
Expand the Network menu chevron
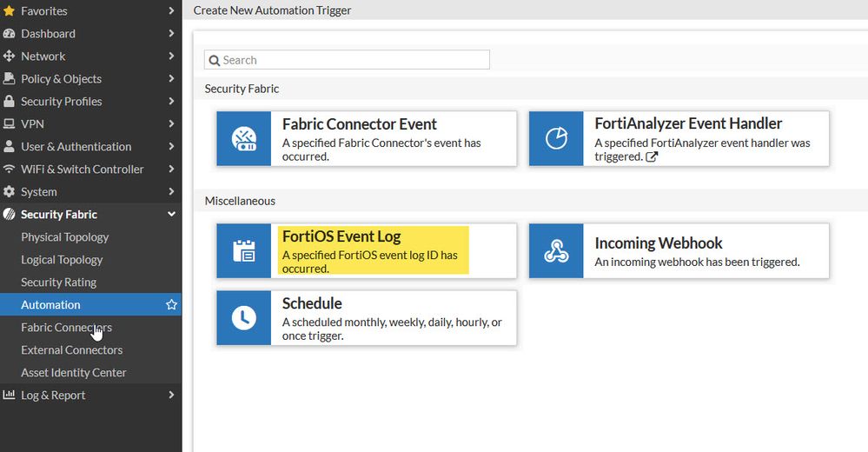coord(171,56)
